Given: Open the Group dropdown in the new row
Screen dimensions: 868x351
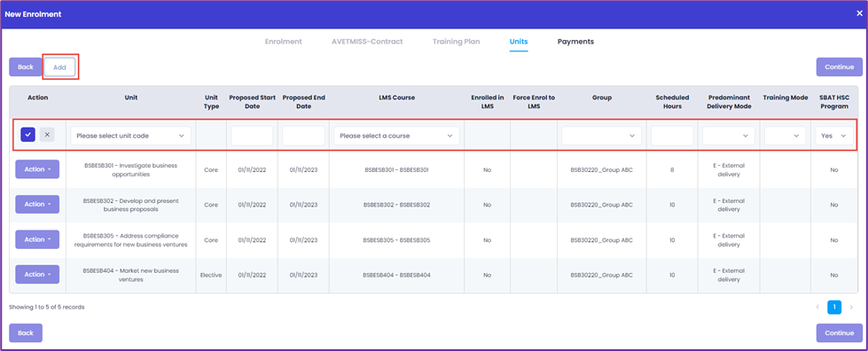Looking at the screenshot, I should point(602,136).
